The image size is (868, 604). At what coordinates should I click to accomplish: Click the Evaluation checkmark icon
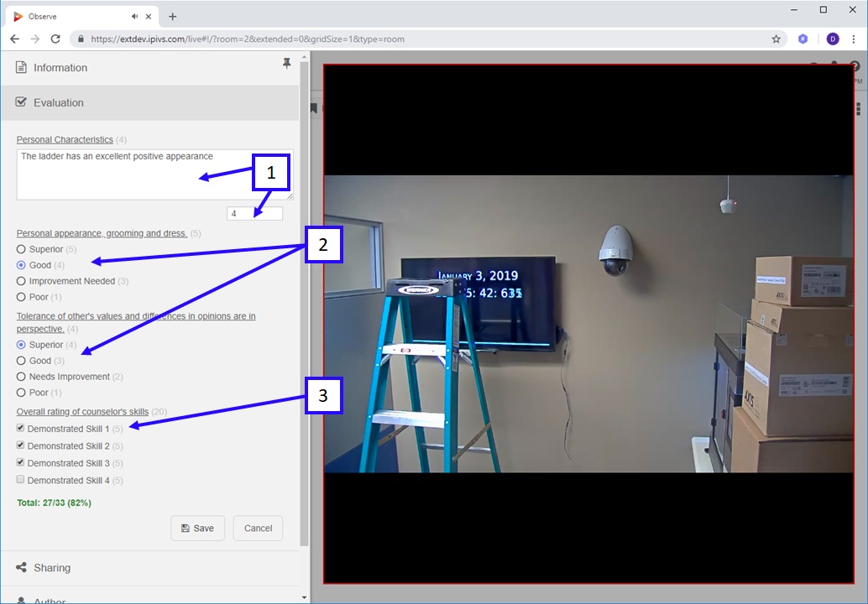pyautogui.click(x=21, y=102)
